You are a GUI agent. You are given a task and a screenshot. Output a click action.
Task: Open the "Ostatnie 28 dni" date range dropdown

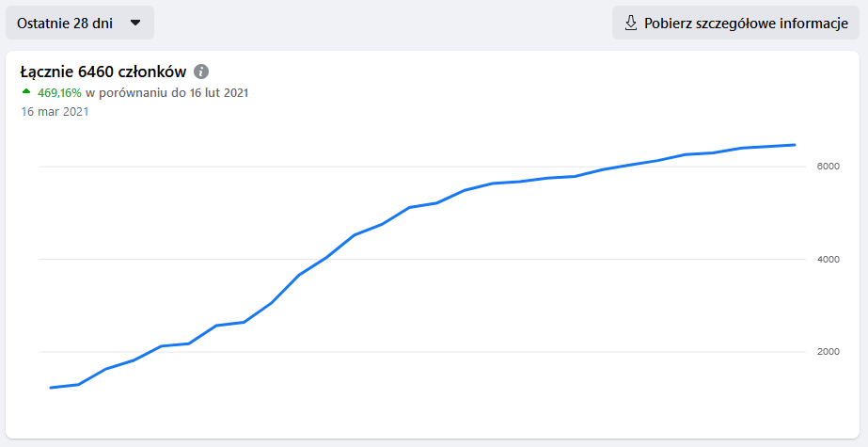point(79,23)
